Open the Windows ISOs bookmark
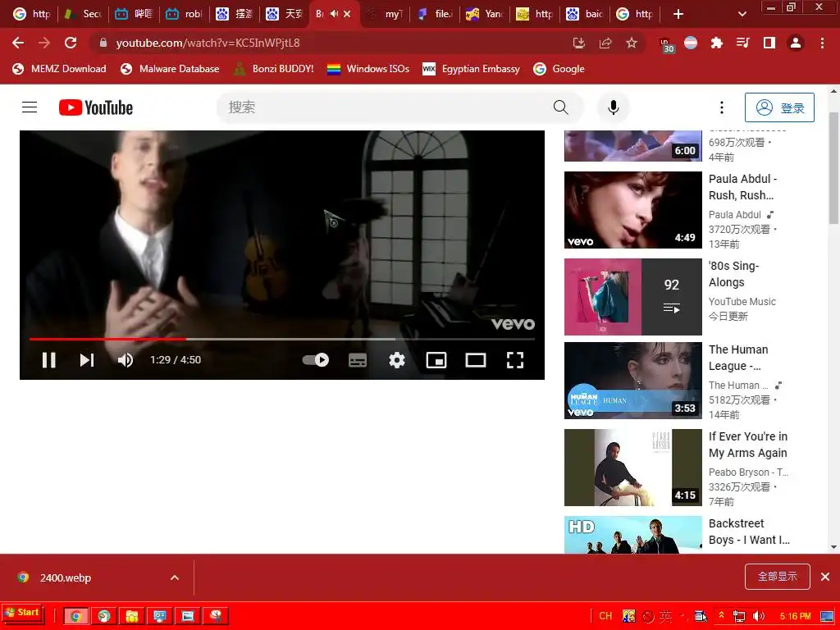The image size is (840, 630). click(368, 69)
